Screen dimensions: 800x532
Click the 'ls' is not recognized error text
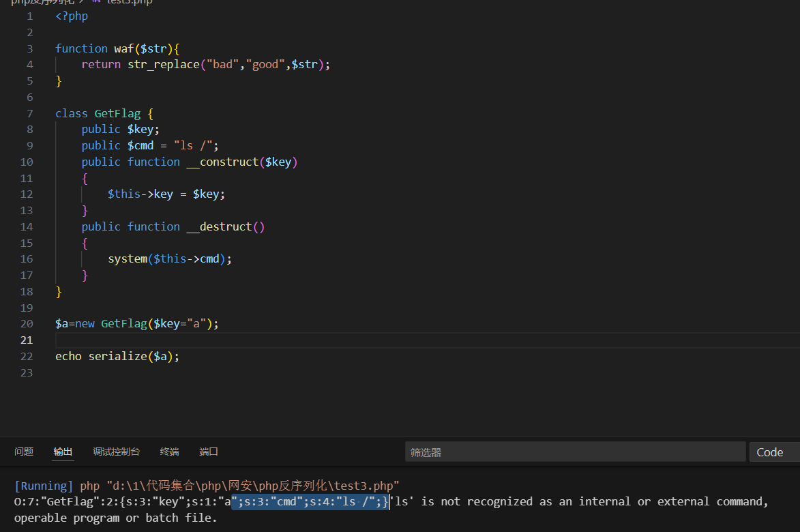[578, 501]
